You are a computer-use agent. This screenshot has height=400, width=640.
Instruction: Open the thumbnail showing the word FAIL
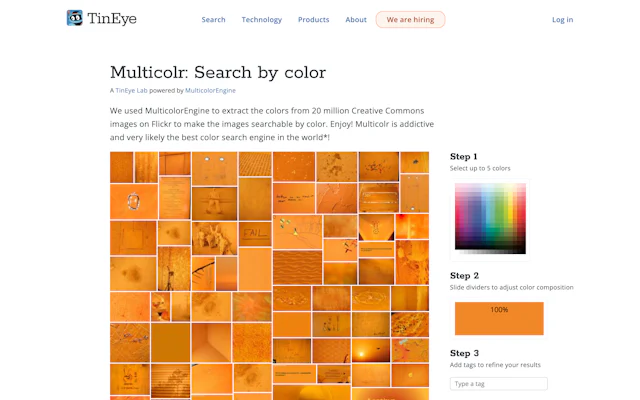coord(255,234)
